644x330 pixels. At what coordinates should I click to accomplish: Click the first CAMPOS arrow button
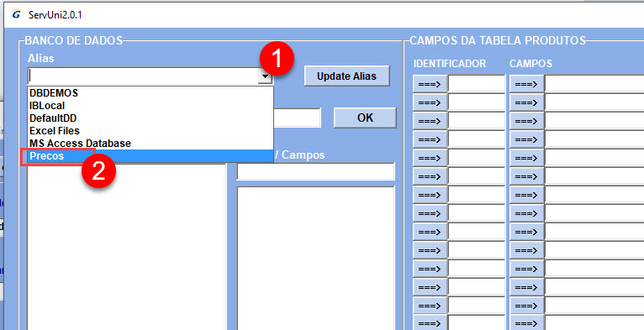coord(526,84)
